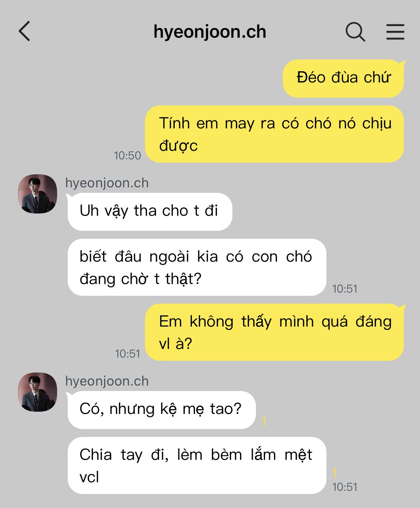Open the second hyeonjoon.ch profile avatar

[37, 392]
